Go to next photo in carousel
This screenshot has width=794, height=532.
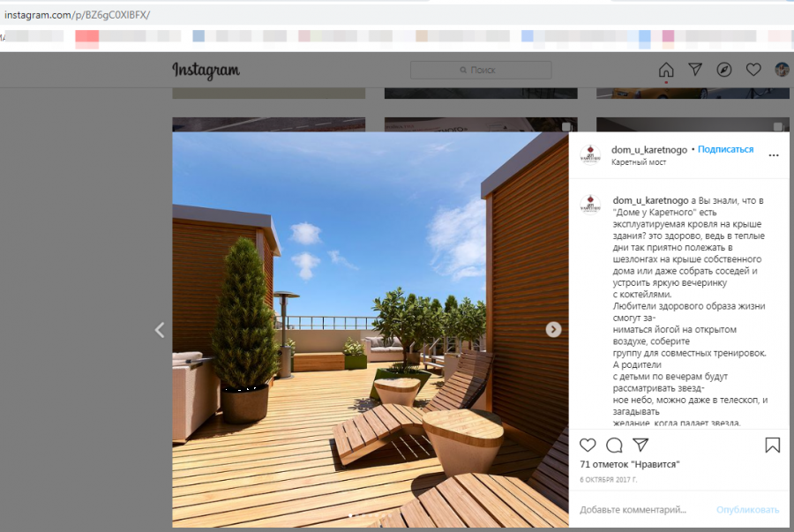pyautogui.click(x=553, y=330)
